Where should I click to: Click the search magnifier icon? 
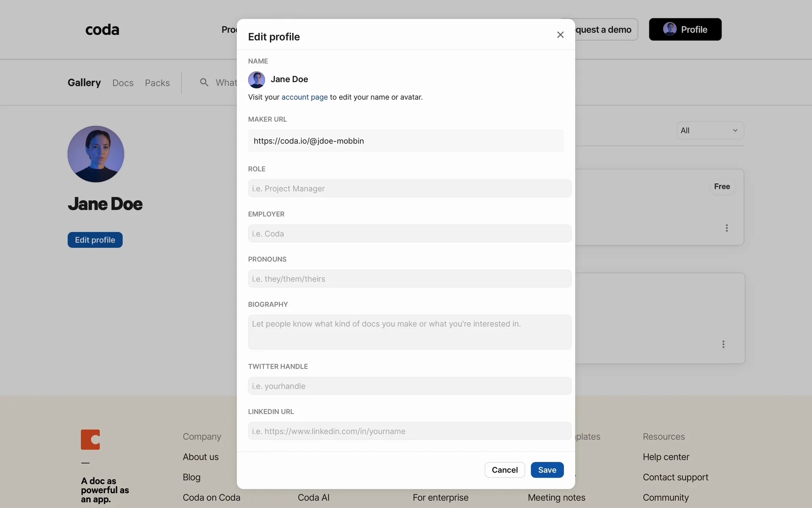(204, 83)
